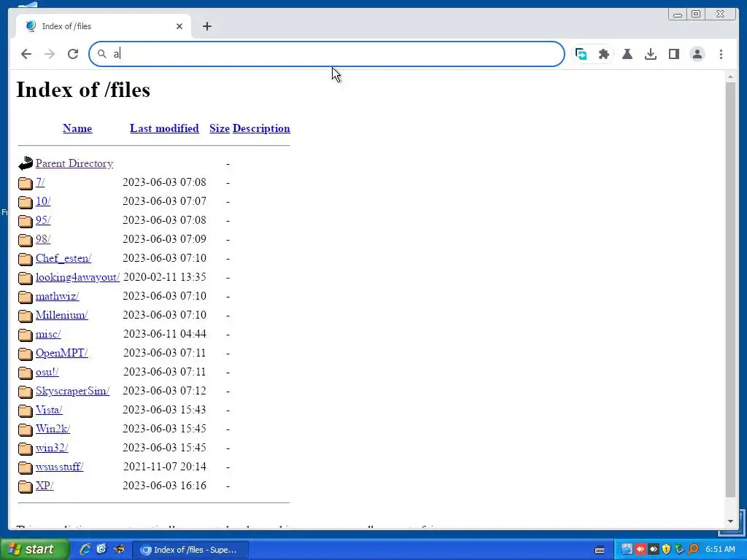Open the OpenMPT/ folder
The height and width of the screenshot is (560, 747).
[61, 353]
